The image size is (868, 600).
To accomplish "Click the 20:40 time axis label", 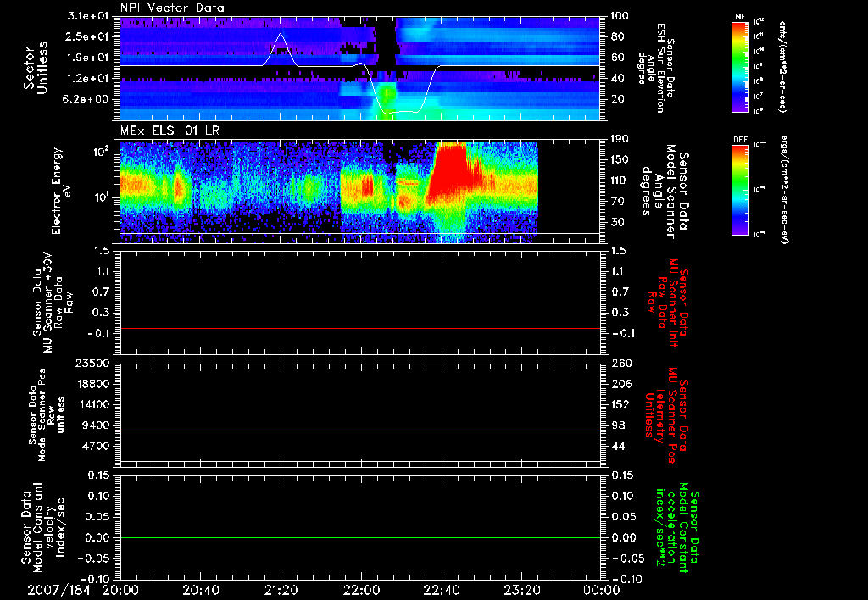I will click(x=200, y=591).
